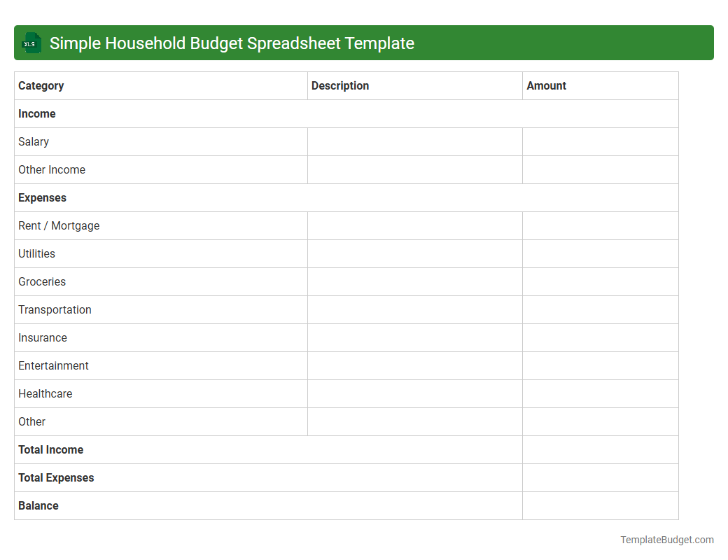Click the Amount cell beside Total Expenses
728x560 pixels.
tap(600, 477)
